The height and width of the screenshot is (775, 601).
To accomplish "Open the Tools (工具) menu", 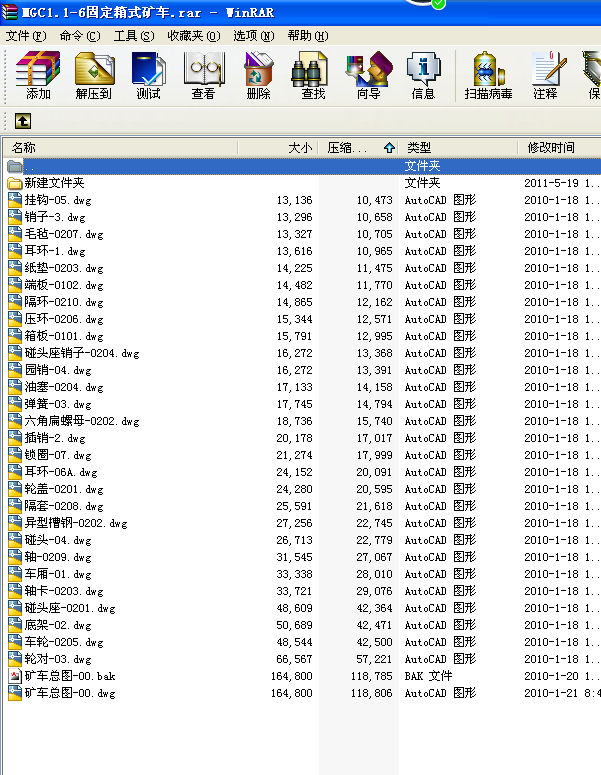I will point(134,36).
